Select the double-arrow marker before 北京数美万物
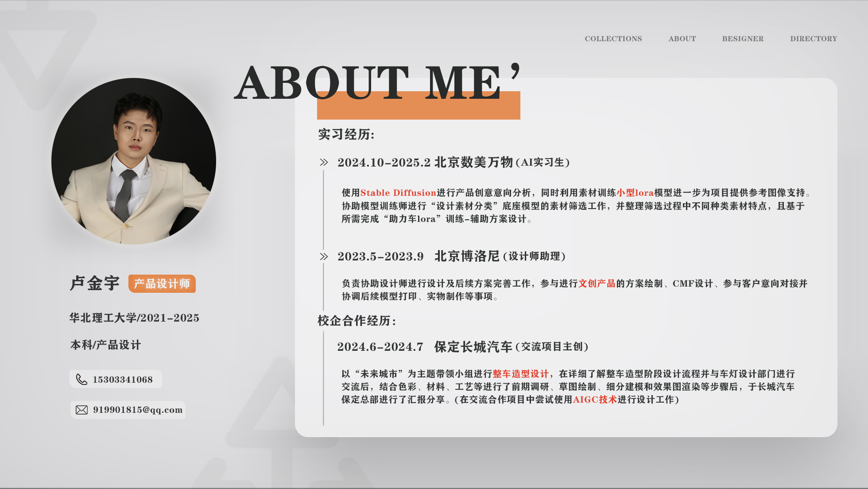The width and height of the screenshot is (868, 489). coord(324,162)
